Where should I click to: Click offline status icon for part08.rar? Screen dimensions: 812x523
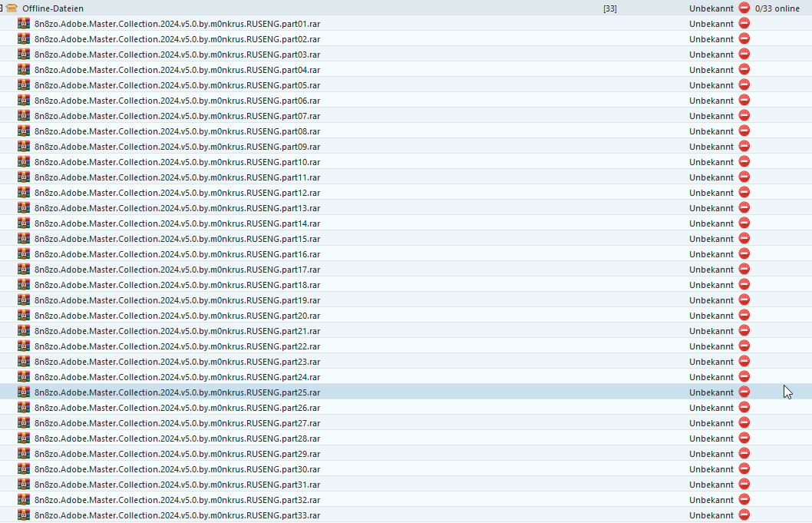pos(744,131)
